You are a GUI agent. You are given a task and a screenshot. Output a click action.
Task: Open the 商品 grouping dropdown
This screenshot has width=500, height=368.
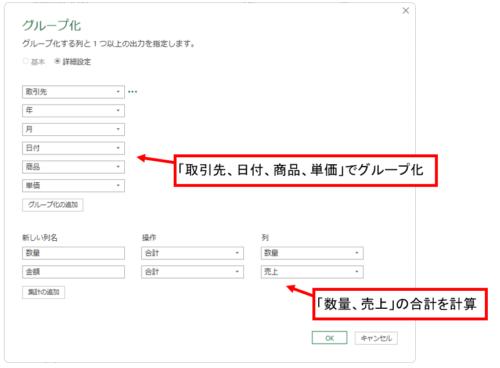pos(73,167)
